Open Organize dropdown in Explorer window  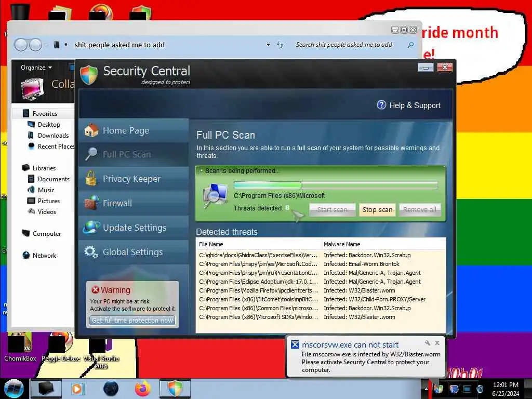pos(36,68)
